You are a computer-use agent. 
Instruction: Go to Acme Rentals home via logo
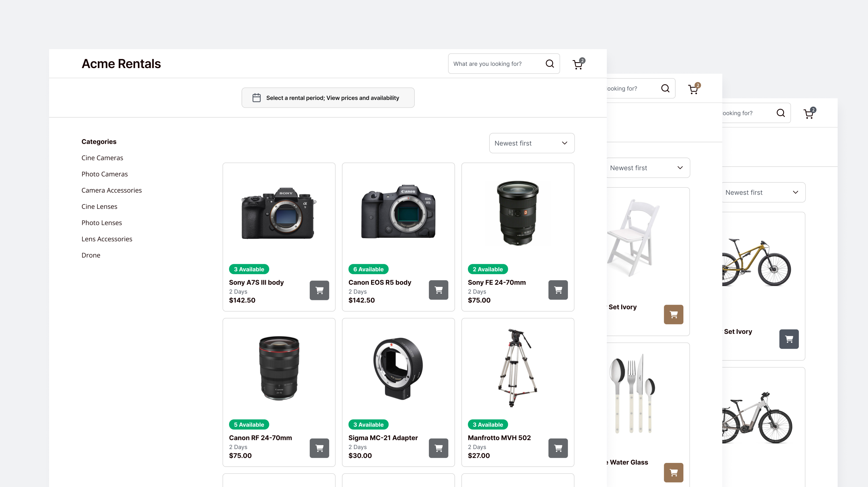[121, 64]
